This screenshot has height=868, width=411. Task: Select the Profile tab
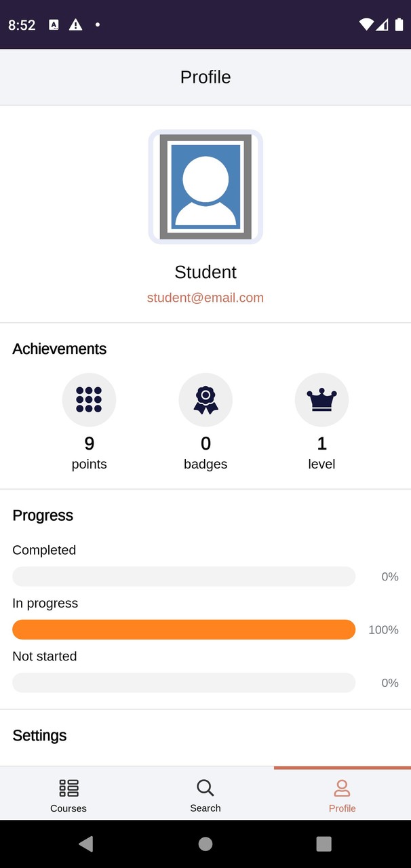[x=342, y=795]
